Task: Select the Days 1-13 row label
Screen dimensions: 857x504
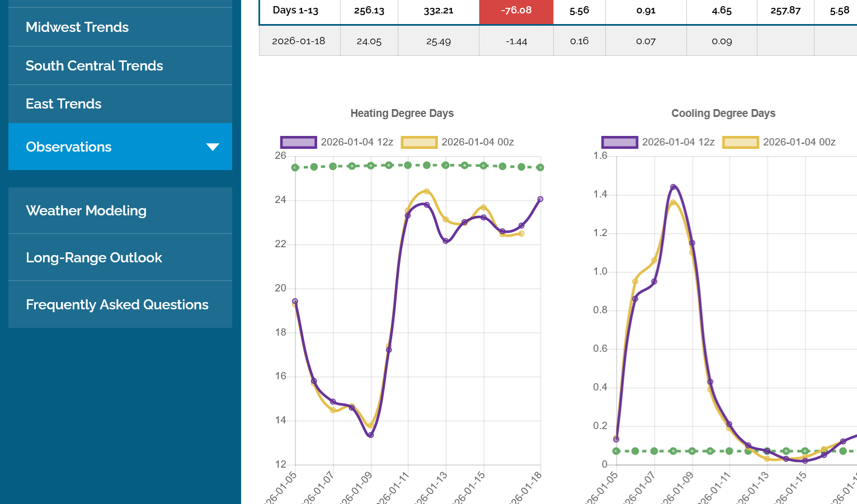Action: [x=295, y=11]
